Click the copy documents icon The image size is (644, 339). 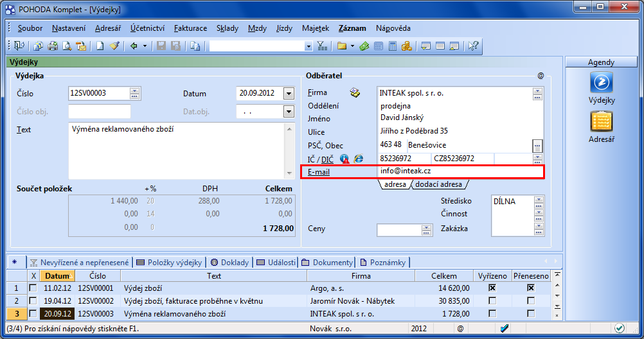click(x=195, y=46)
